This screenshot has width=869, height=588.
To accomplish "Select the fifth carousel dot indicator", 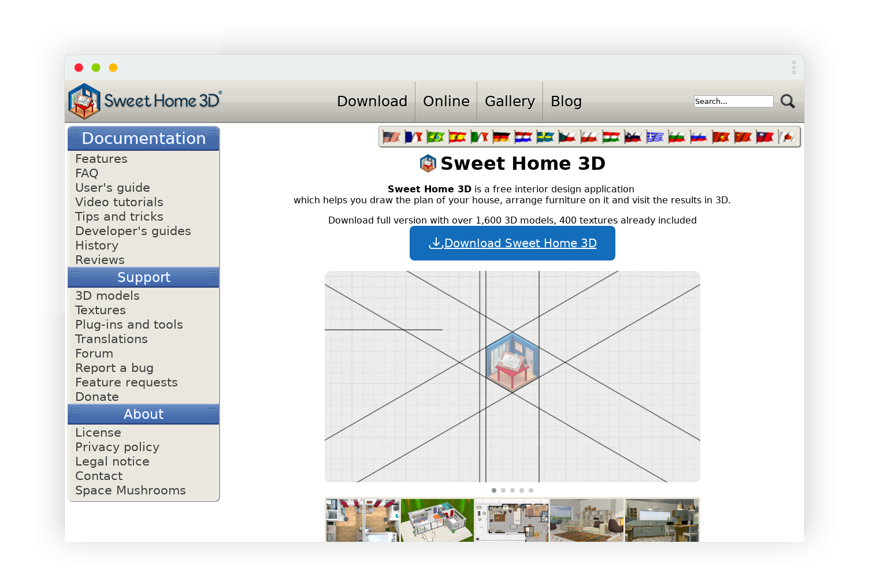I will [x=531, y=490].
